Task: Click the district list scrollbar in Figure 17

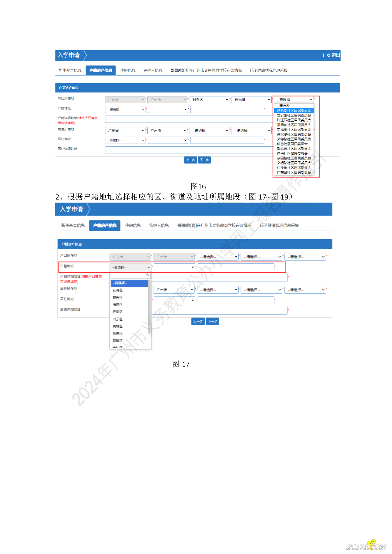Action: [149, 307]
